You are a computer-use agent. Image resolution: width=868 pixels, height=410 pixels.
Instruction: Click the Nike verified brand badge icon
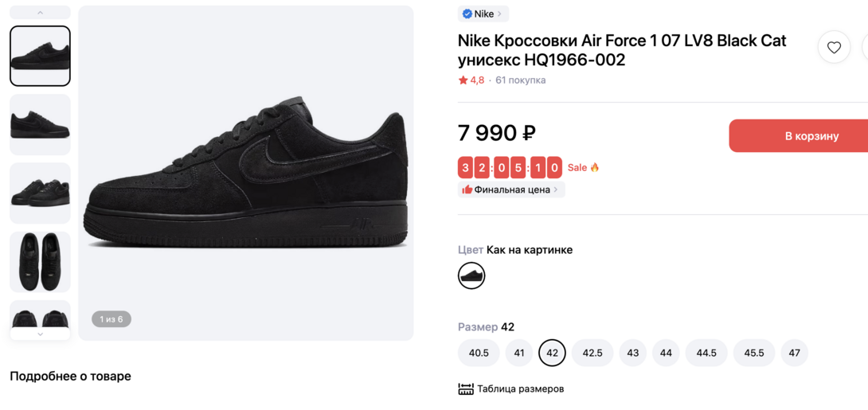(x=467, y=14)
